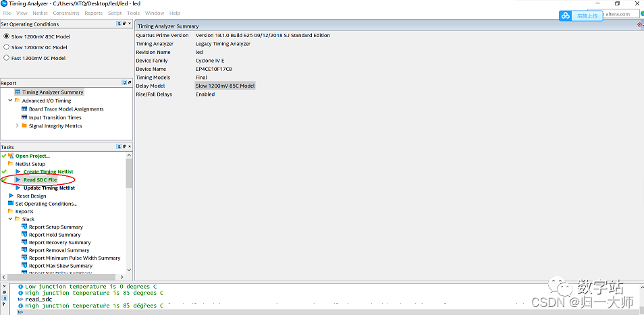
Task: Open the Constraints menu
Action: tap(66, 13)
